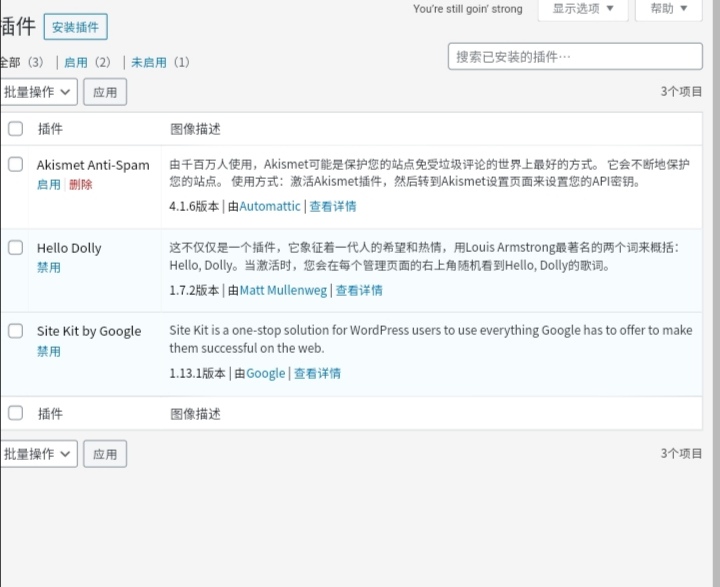Check the Hello Dolly checkbox
Screen dimensions: 720x587
[15, 248]
